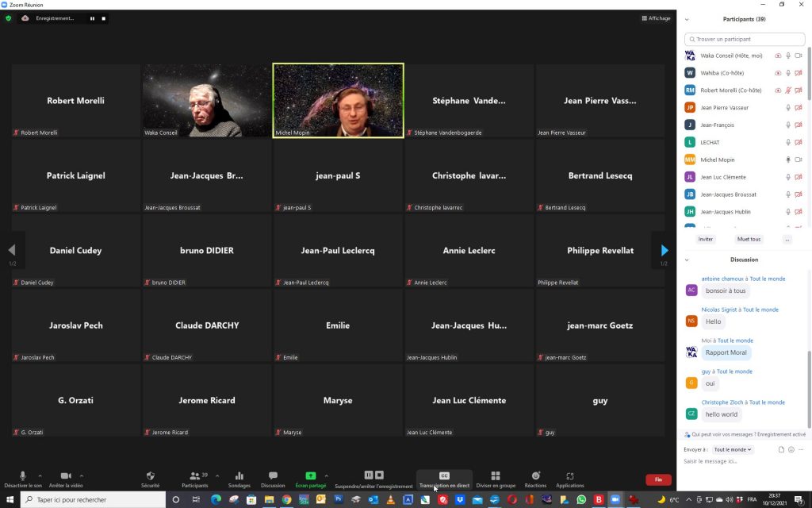Collapse the Participants (39) panel chevron
The width and height of the screenshot is (812, 508).
tap(687, 20)
